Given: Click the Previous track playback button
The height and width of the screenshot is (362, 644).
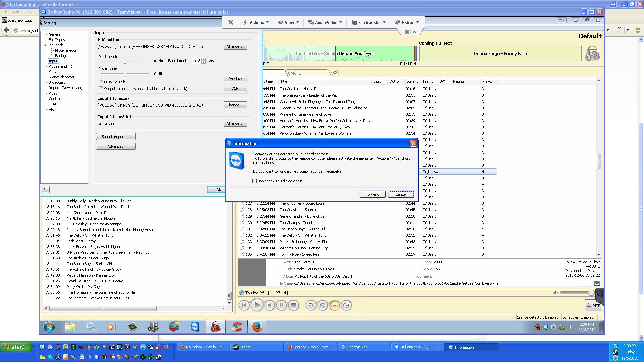Looking at the screenshot, I should [244, 305].
